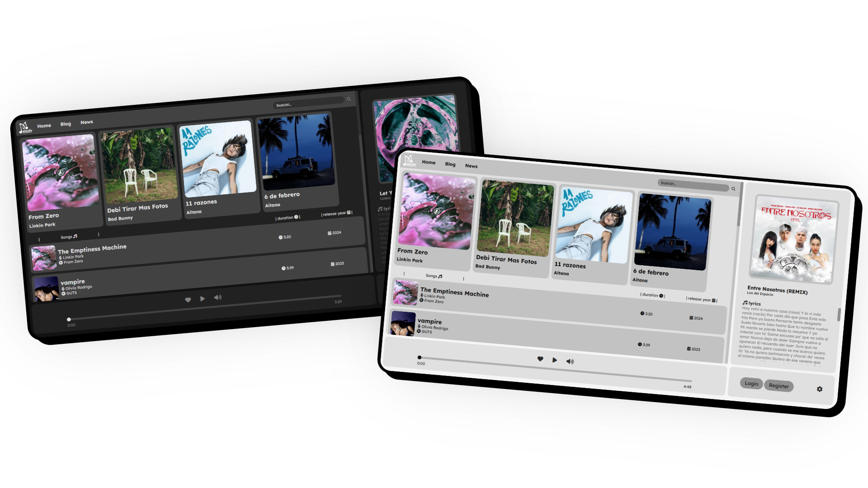
Task: Click the volume speaker icon in light player
Action: point(570,361)
